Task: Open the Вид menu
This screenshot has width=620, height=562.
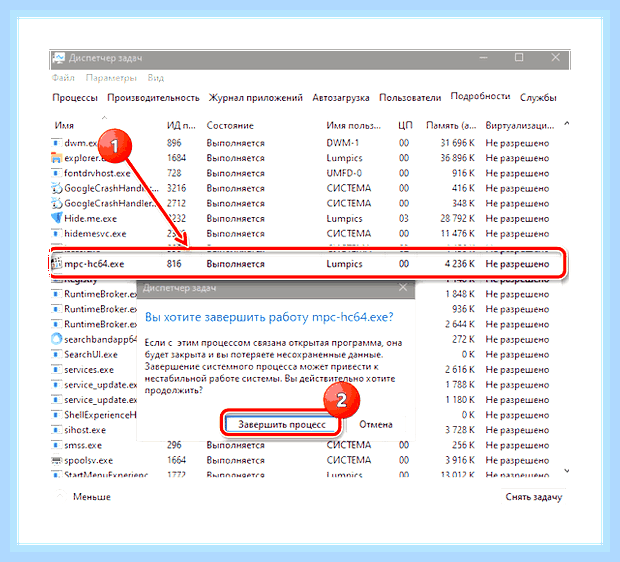Action: tap(155, 78)
